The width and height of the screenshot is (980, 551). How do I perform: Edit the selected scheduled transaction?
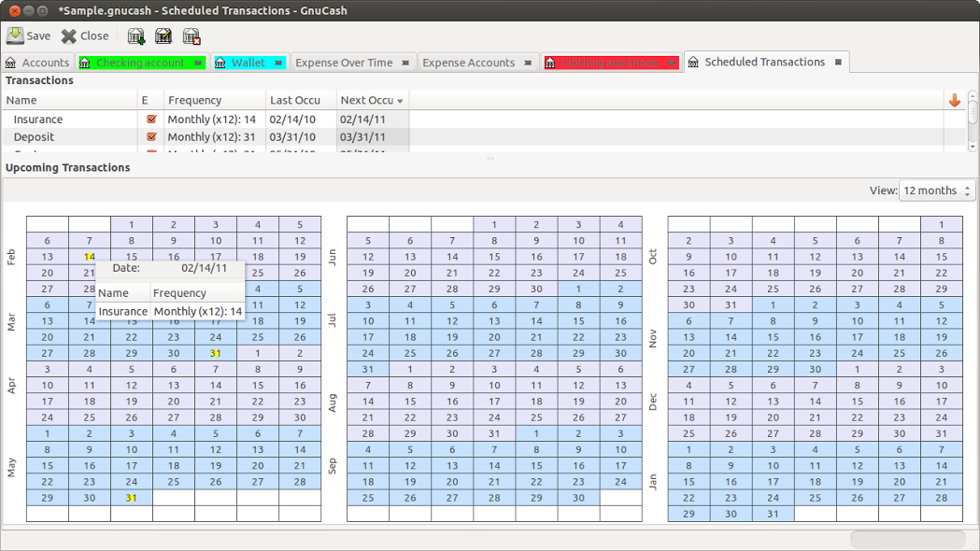coord(163,36)
